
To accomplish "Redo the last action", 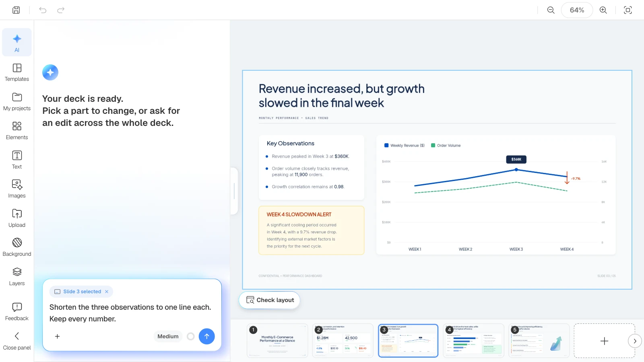I will tap(61, 10).
